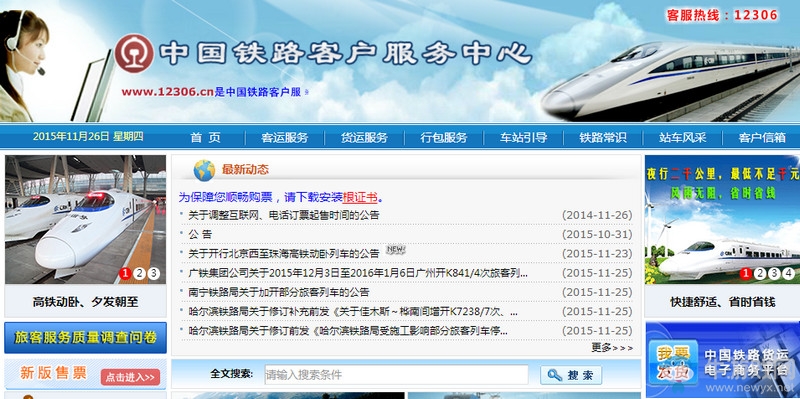Open the 车站引导 navigation tab
The height and width of the screenshot is (399, 800).
pyautogui.click(x=523, y=137)
